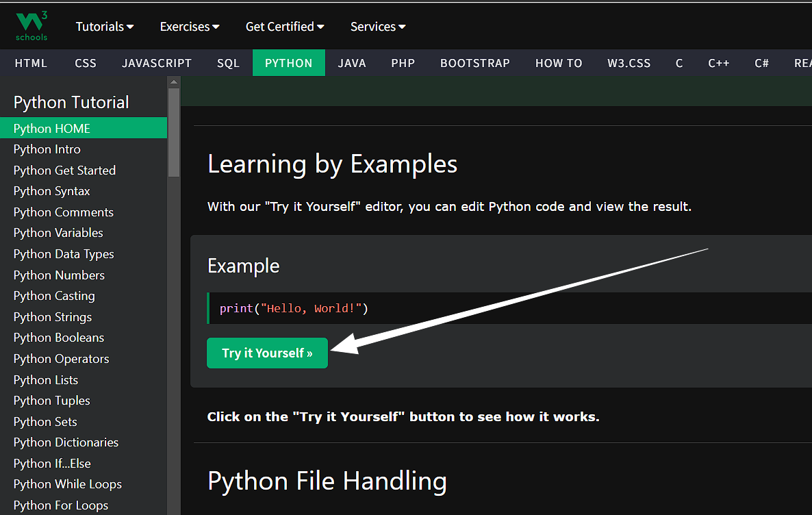
Task: Expand the Tutorials dropdown menu
Action: pos(104,27)
